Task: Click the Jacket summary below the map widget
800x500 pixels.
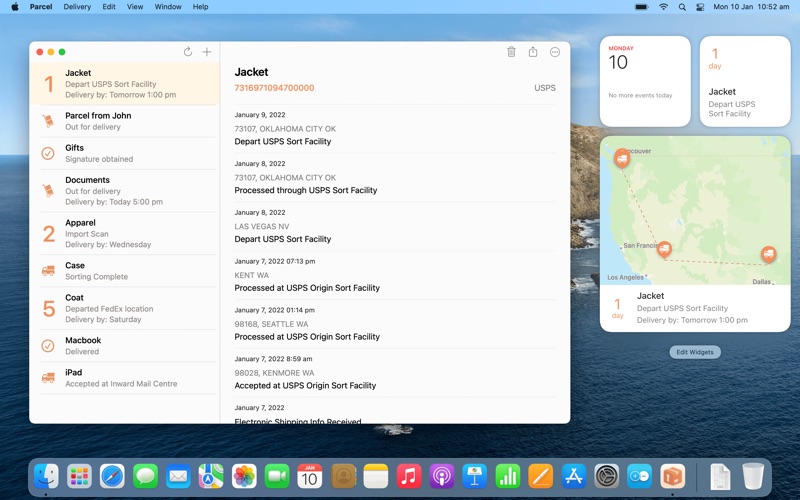Action: [x=695, y=308]
